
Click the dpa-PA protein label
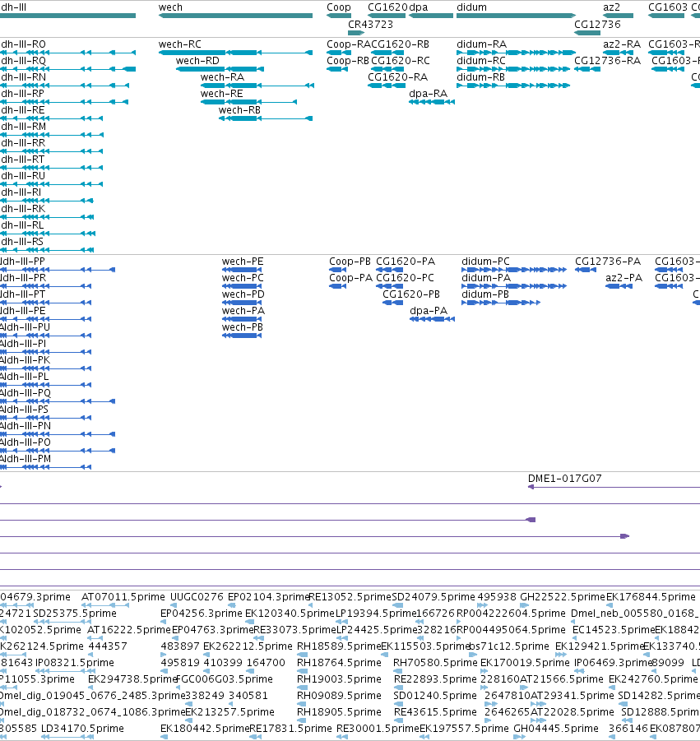pyautogui.click(x=429, y=311)
